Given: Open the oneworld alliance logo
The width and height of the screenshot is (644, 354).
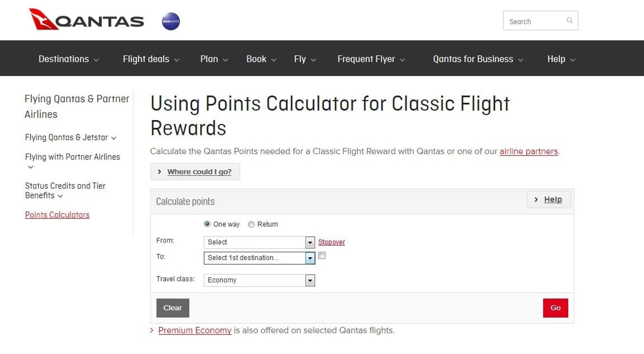Looking at the screenshot, I should pyautogui.click(x=171, y=21).
